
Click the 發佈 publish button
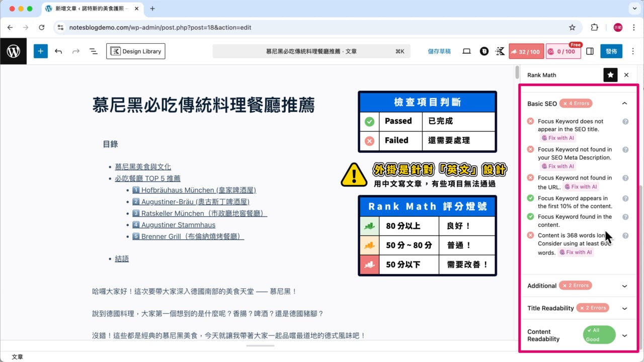point(611,51)
